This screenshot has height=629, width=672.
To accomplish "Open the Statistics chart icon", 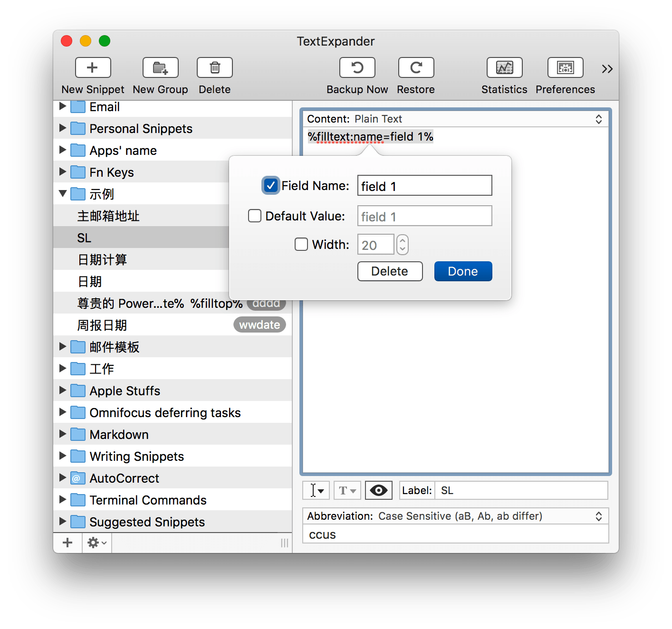I will (504, 67).
